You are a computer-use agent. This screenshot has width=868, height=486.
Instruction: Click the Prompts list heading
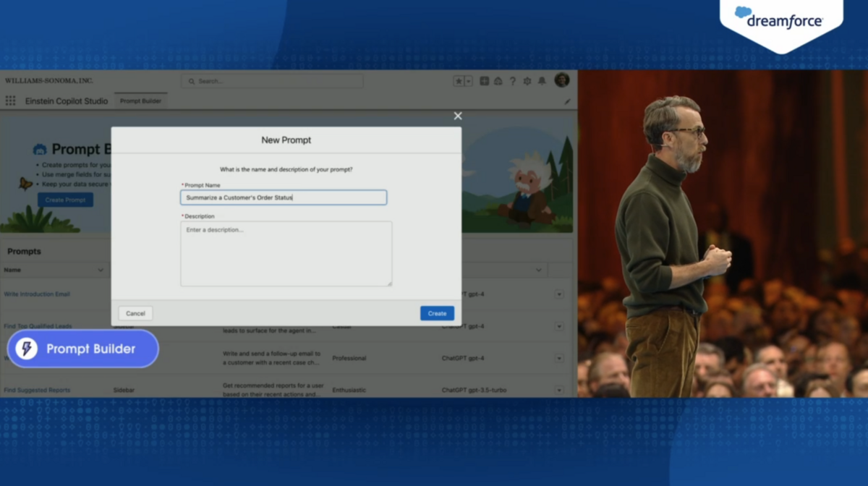point(24,252)
